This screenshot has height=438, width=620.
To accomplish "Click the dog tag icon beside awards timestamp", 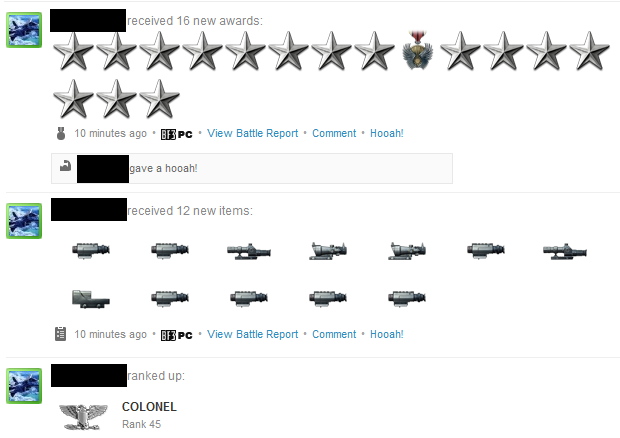I will (x=60, y=134).
